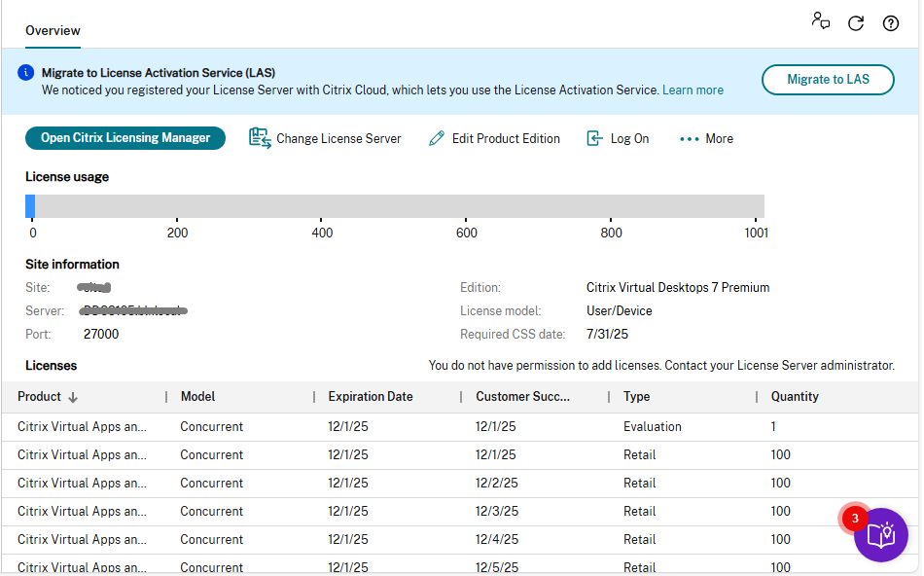Click Retail type in the 12/2/25 row

pyautogui.click(x=639, y=484)
